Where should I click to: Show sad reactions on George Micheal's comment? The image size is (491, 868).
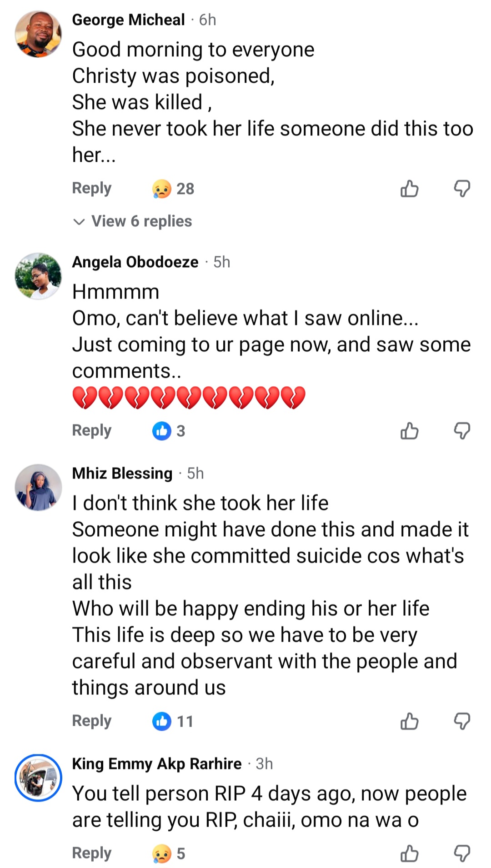pos(173,189)
